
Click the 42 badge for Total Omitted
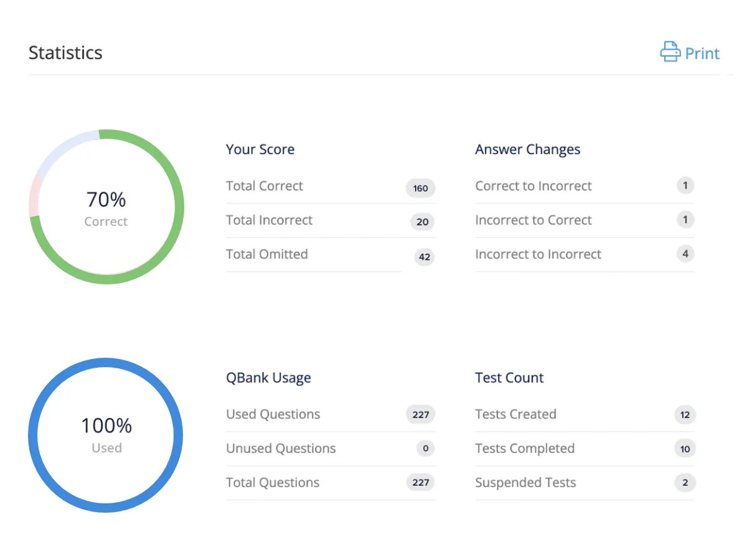click(425, 257)
